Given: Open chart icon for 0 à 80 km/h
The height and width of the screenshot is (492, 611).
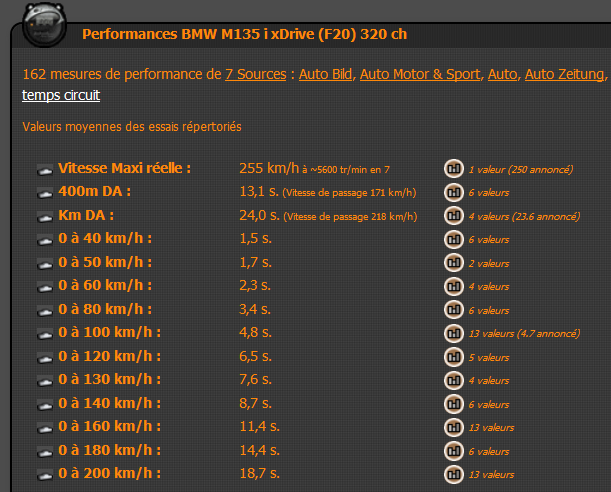Looking at the screenshot, I should [454, 310].
